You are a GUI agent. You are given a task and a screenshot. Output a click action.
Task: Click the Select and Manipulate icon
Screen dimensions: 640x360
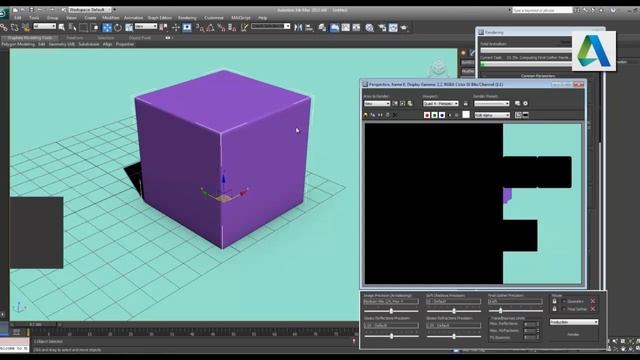(x=176, y=27)
